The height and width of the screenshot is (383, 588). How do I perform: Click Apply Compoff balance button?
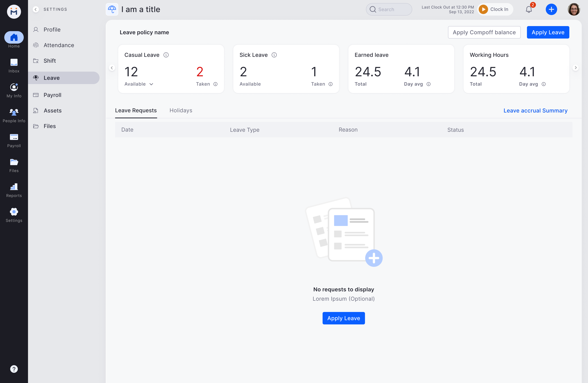[x=484, y=32]
